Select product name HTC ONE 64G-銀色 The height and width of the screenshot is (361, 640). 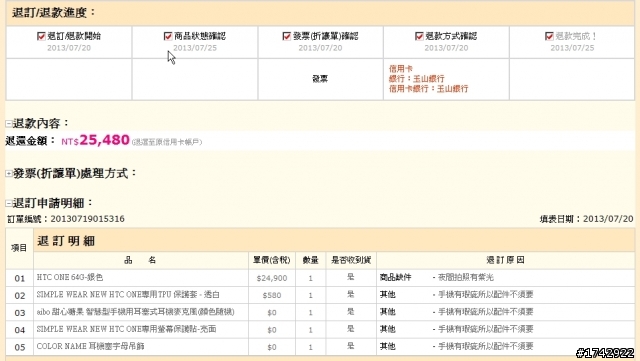[x=70, y=277]
